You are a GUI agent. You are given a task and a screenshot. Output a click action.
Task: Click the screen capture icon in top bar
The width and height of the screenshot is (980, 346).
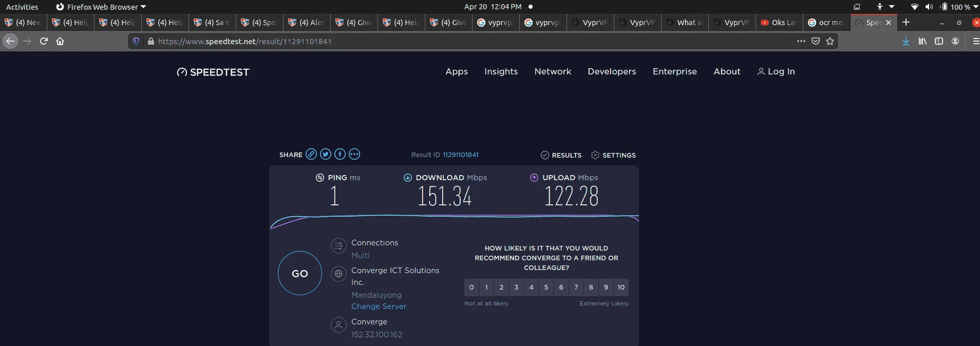tap(857, 7)
